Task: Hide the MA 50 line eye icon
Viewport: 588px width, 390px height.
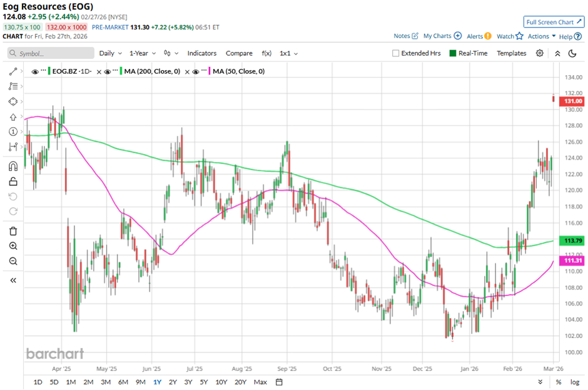Action: 195,71
